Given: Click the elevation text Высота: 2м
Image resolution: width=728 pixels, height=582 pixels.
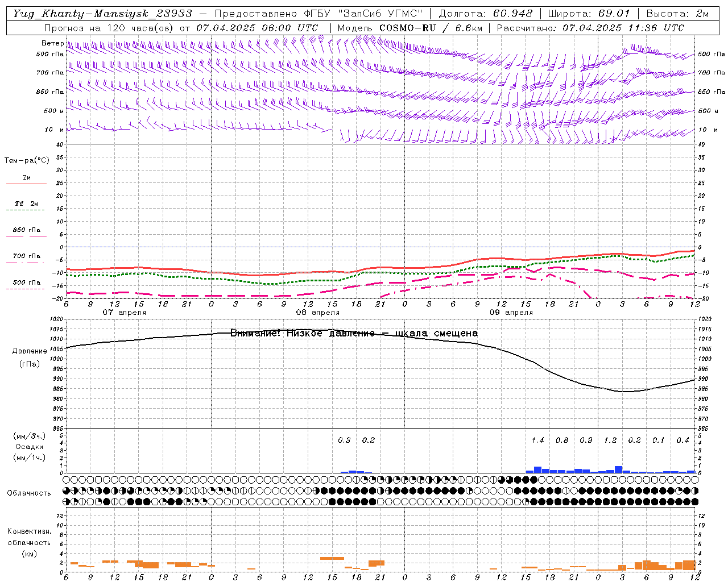Looking at the screenshot, I should (x=677, y=14).
